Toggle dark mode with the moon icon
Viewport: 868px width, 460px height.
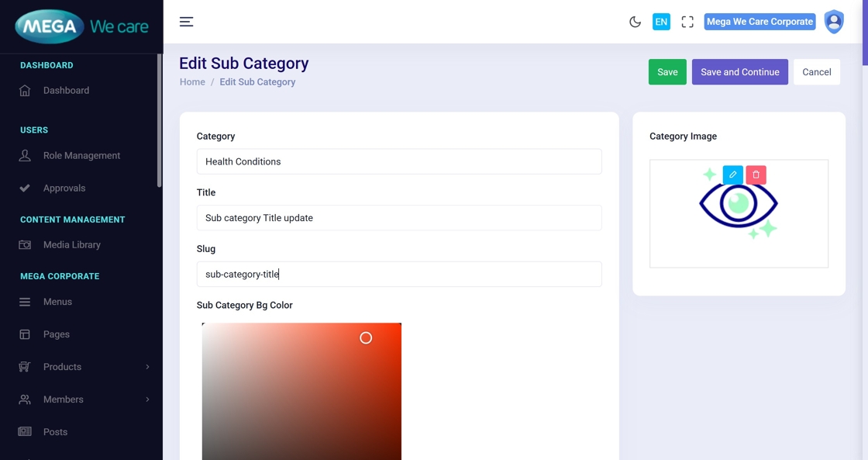[x=635, y=22]
